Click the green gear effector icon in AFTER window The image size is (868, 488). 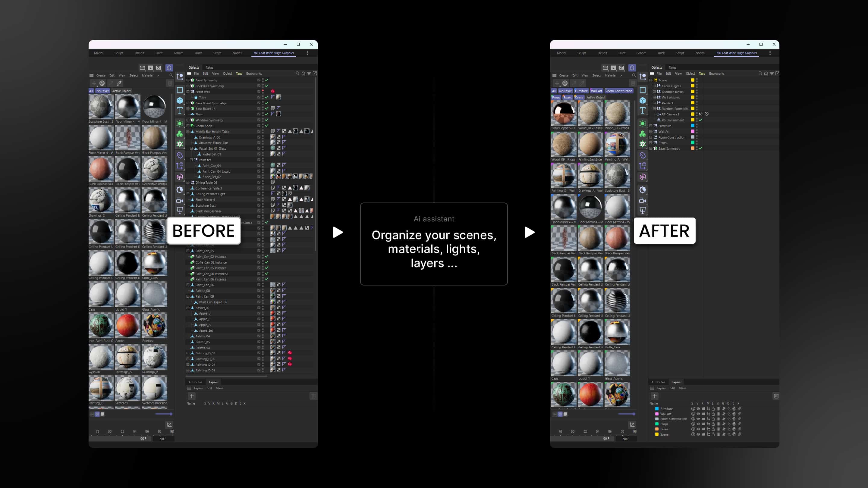(643, 144)
